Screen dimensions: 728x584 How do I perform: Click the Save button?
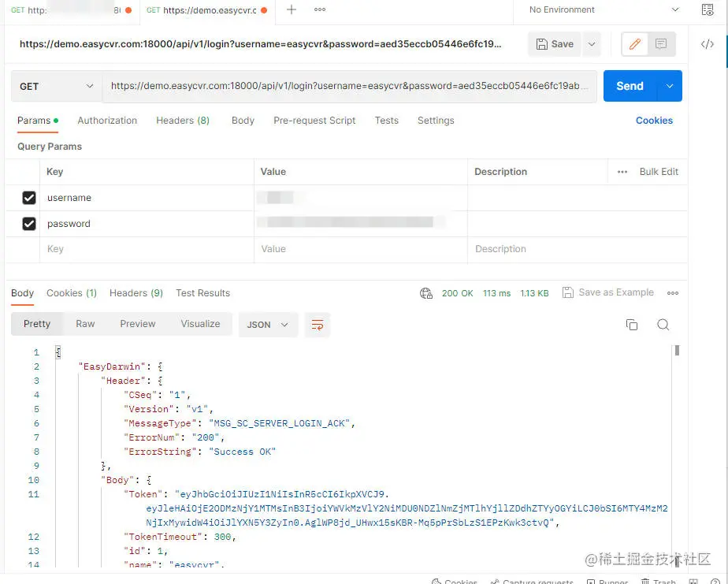click(555, 44)
